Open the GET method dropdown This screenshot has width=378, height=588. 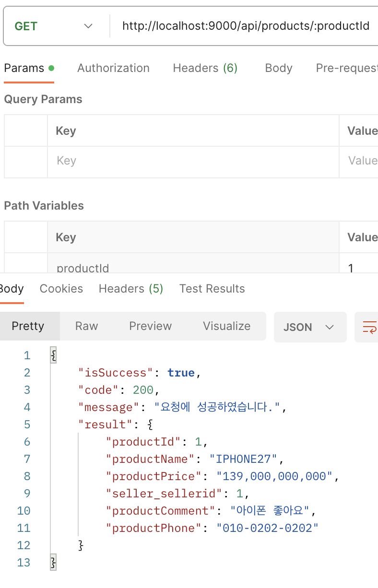click(54, 26)
